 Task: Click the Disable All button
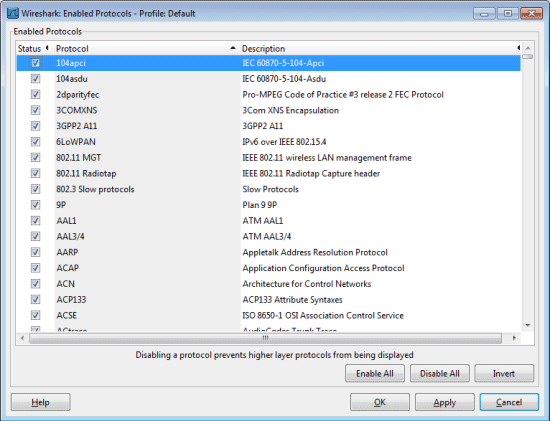click(440, 374)
